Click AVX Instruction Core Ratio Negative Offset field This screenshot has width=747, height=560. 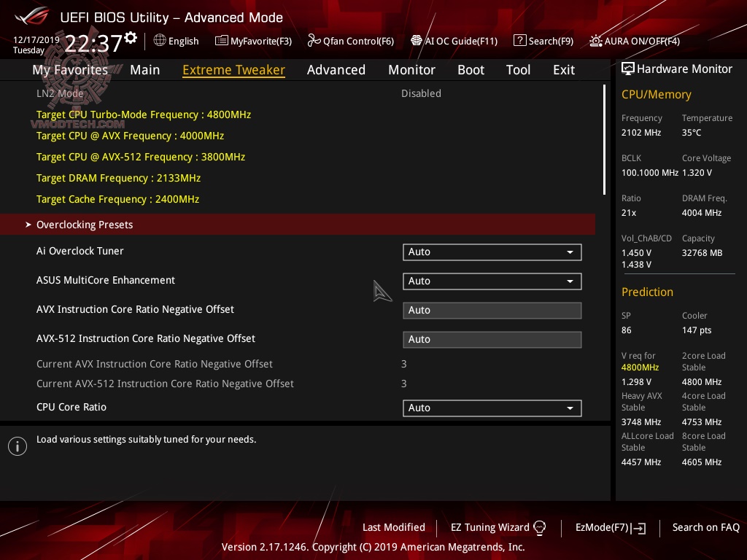point(492,310)
